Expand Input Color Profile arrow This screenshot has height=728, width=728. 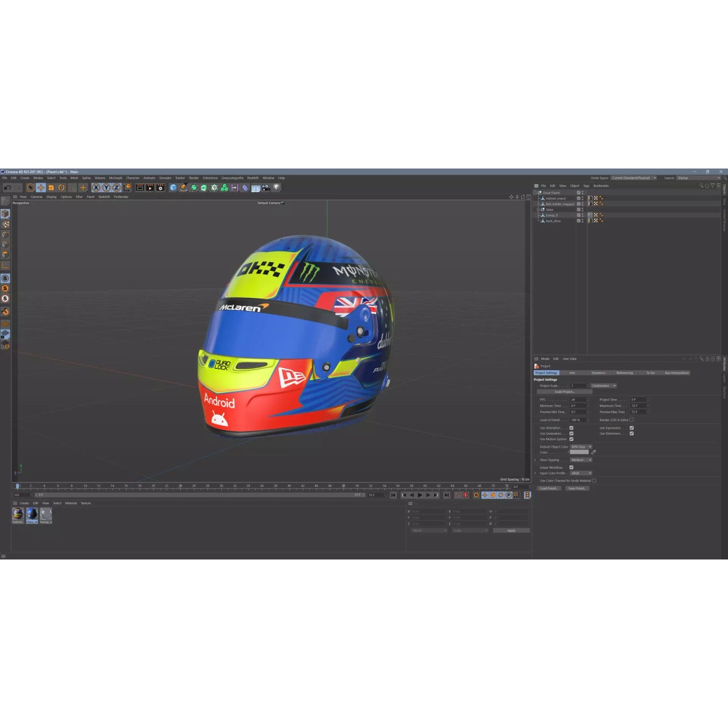point(535,473)
